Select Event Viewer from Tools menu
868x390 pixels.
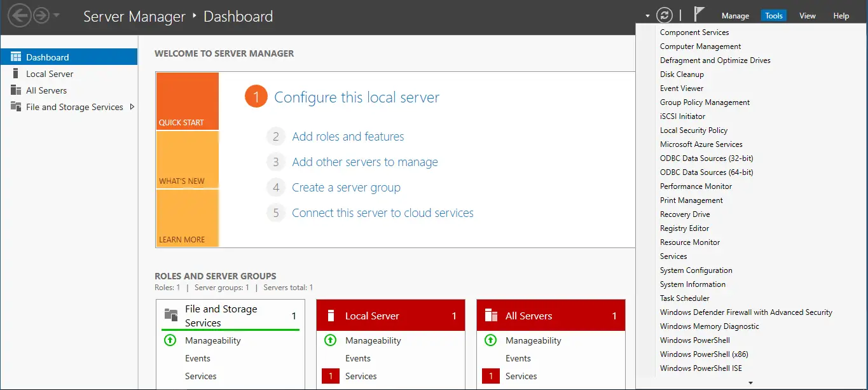pyautogui.click(x=681, y=88)
